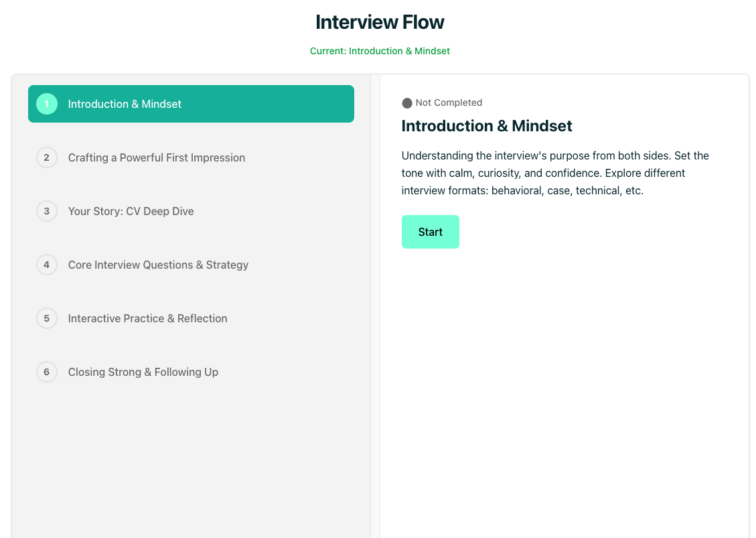Viewport: 756px width, 538px height.
Task: Click the step description paragraph text
Action: tap(555, 173)
